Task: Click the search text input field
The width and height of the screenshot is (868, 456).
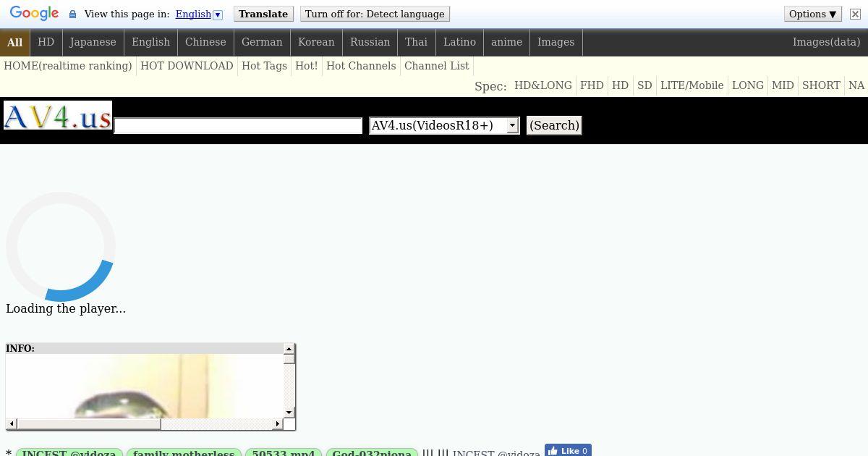Action: pos(238,126)
